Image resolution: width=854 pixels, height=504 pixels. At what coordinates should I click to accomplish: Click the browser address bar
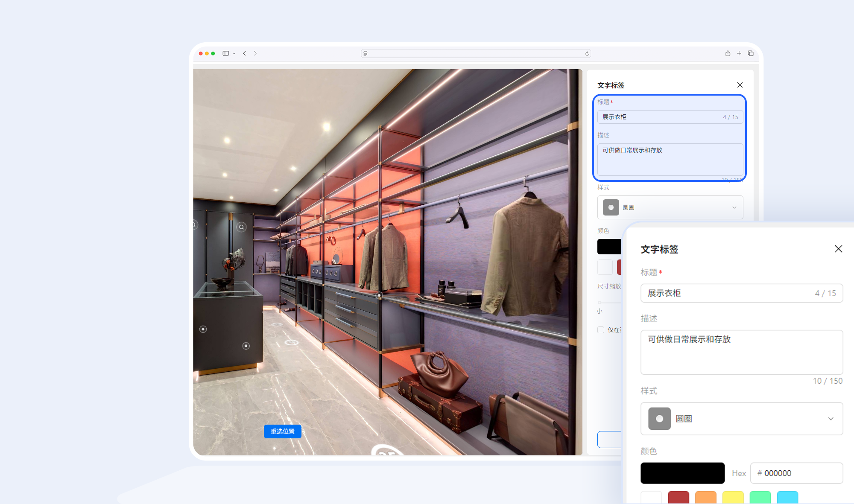[476, 53]
